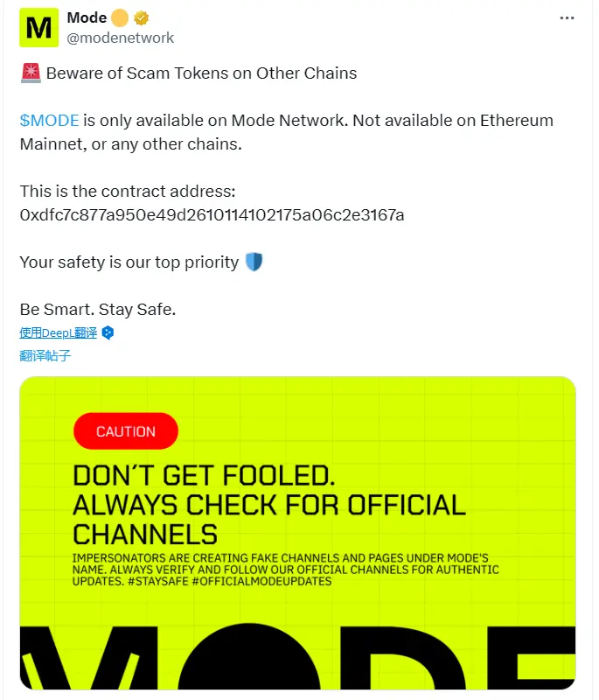
Task: Open the @modenetwork handle
Action: 121,38
